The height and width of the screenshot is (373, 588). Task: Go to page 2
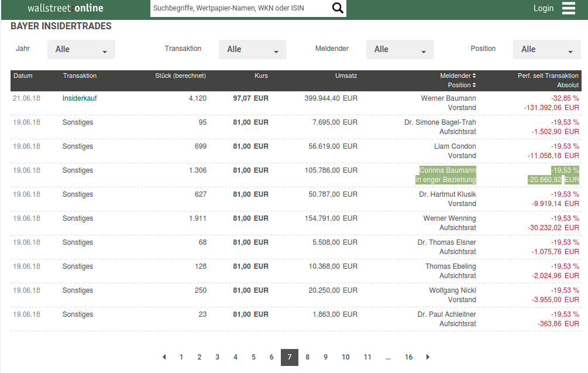pyautogui.click(x=199, y=357)
